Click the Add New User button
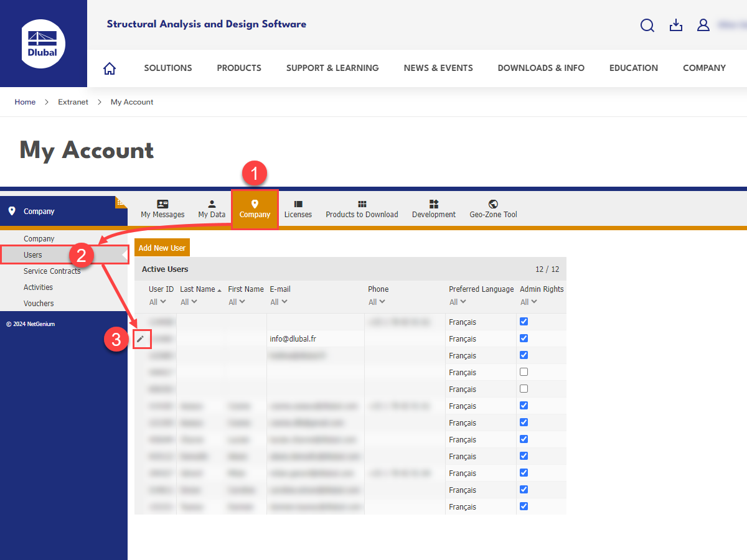Viewport: 747px width, 560px height. 162,248
